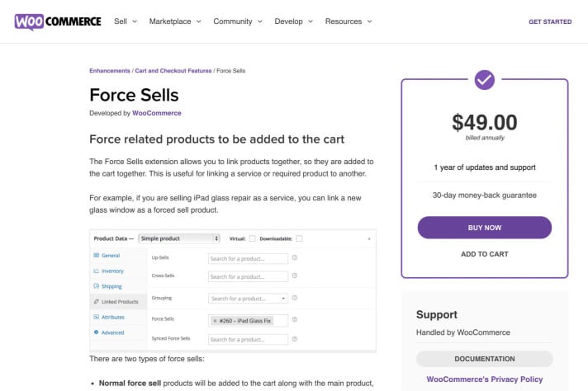
Task: Tick the Downloadable checkbox
Action: click(299, 238)
